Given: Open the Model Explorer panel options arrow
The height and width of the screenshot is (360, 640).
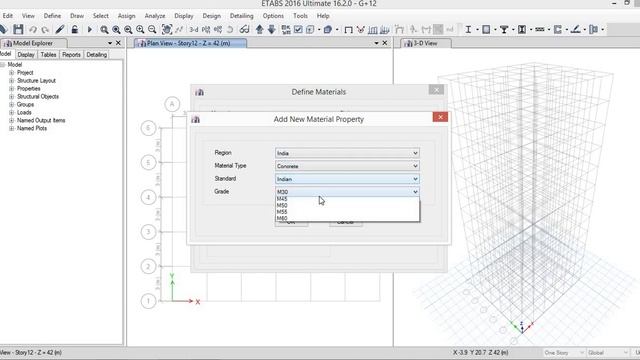Looking at the screenshot, I should tap(110, 43).
